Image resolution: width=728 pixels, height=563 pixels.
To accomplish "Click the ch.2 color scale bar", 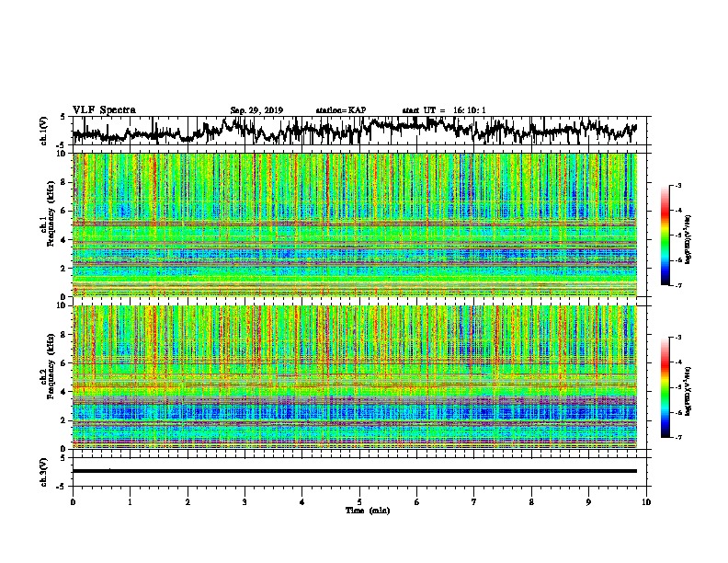I will (x=665, y=387).
